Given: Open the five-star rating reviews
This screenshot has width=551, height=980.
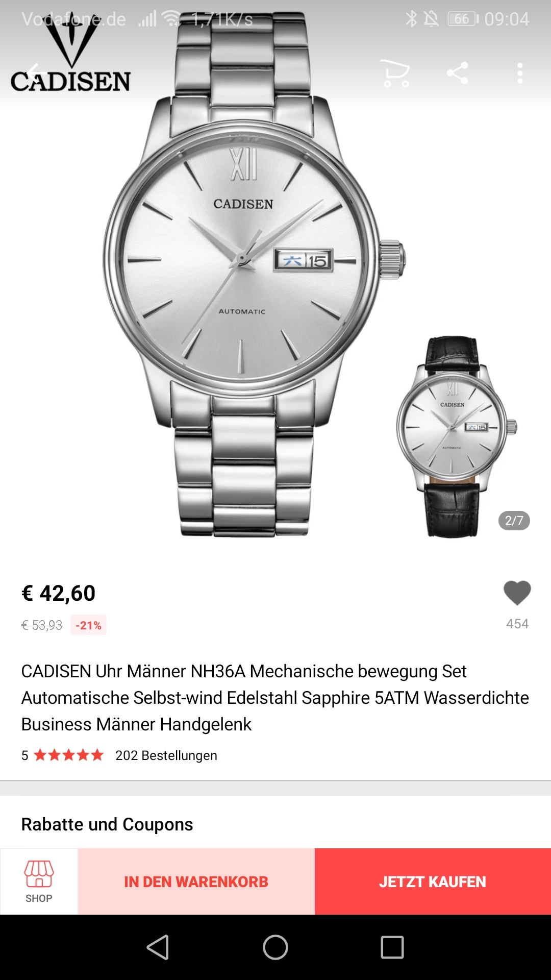Looking at the screenshot, I should (x=68, y=755).
